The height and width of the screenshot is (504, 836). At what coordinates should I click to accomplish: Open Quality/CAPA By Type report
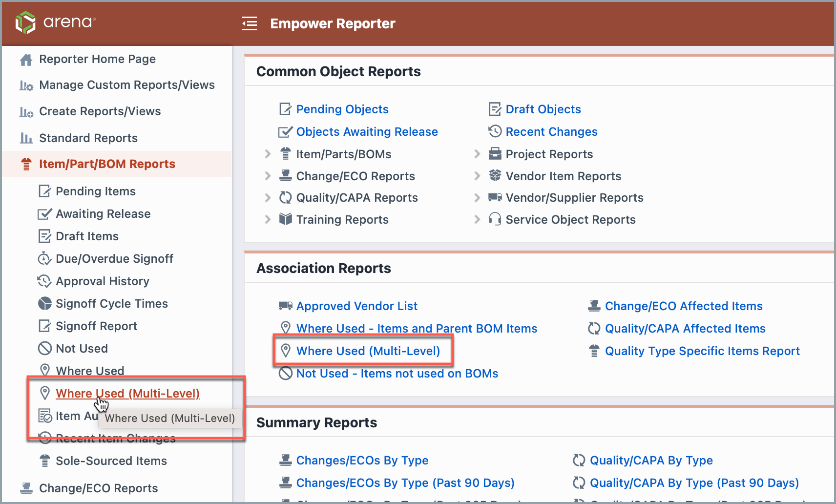pos(651,460)
